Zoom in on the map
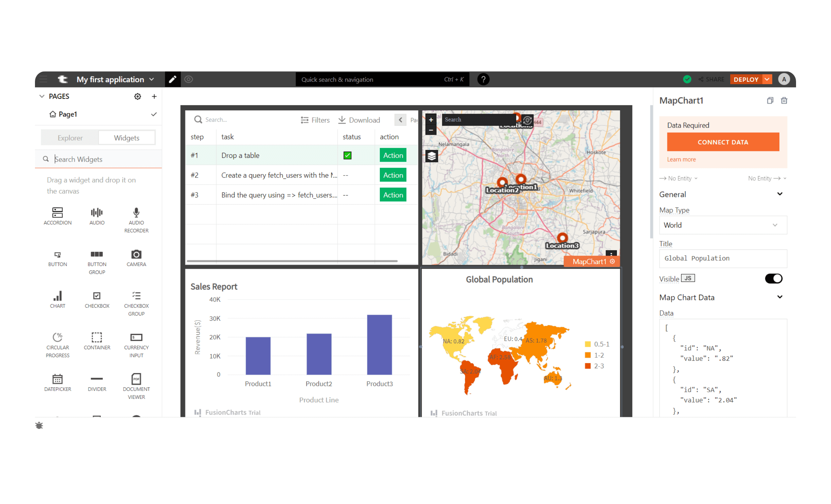The width and height of the screenshot is (831, 504). coord(431,119)
